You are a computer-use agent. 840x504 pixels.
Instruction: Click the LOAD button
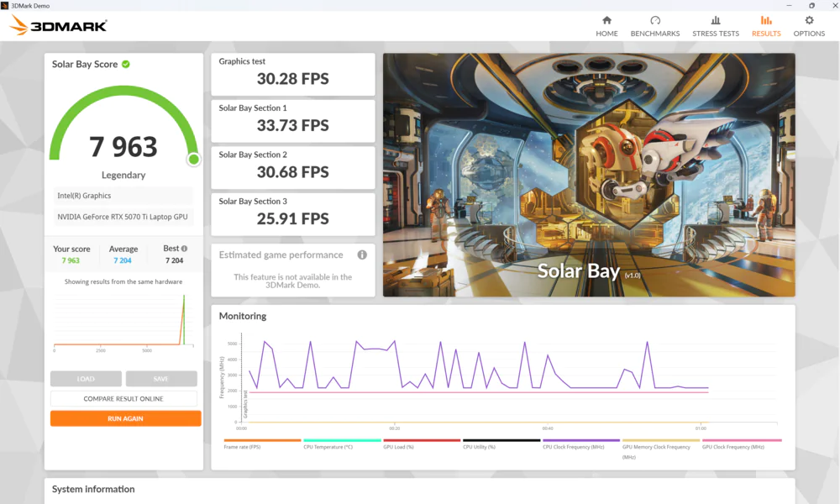(x=86, y=378)
